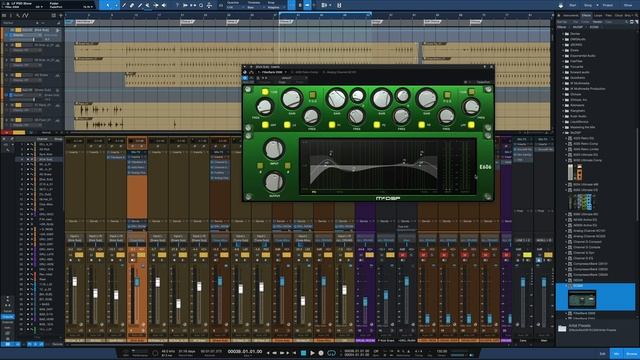Toggle the HS band enable button
640x360 pixels.
click(x=422, y=125)
